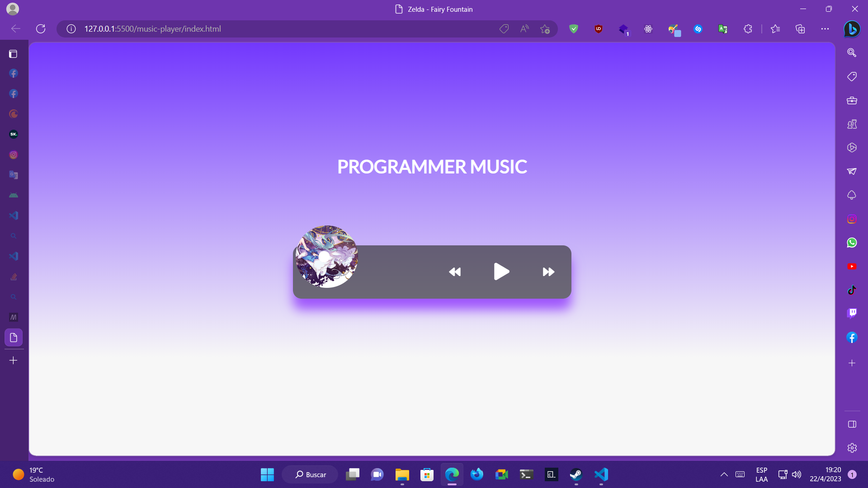Switch to the Stack Overflow tab
This screenshot has height=488, width=868.
pos(14,277)
